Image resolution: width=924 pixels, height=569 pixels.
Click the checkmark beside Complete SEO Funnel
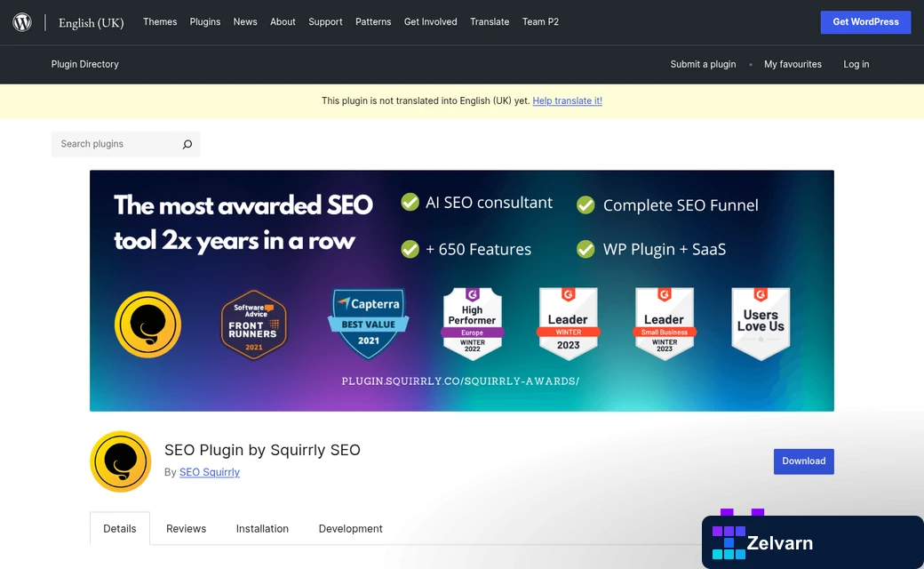[585, 205]
